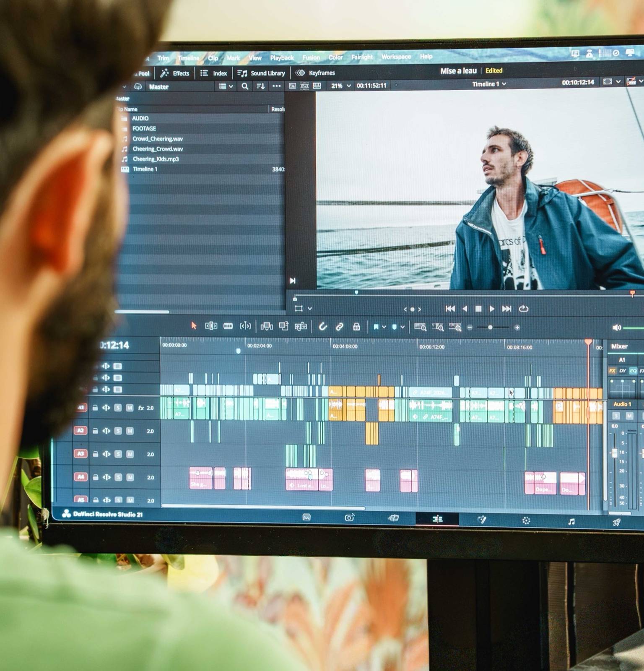This screenshot has width=644, height=671.
Task: Toggle Linked Selection chain icon
Action: click(x=339, y=326)
